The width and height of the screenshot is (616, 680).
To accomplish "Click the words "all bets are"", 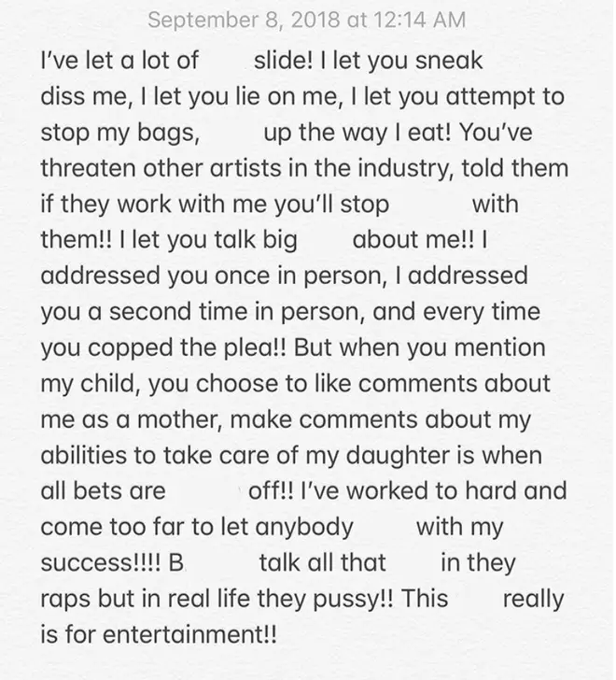I will (103, 491).
